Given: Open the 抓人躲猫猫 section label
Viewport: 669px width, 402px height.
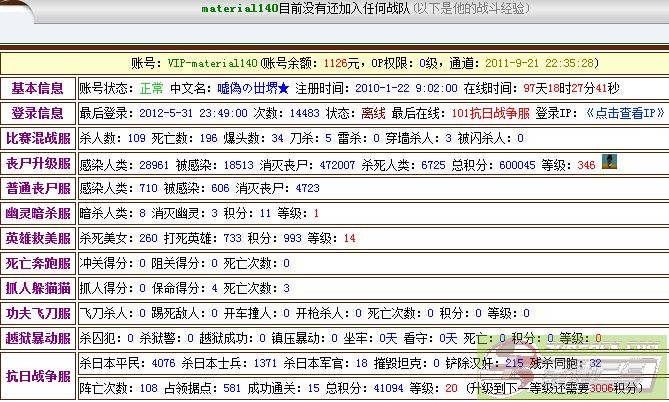Looking at the screenshot, I should pos(37,288).
